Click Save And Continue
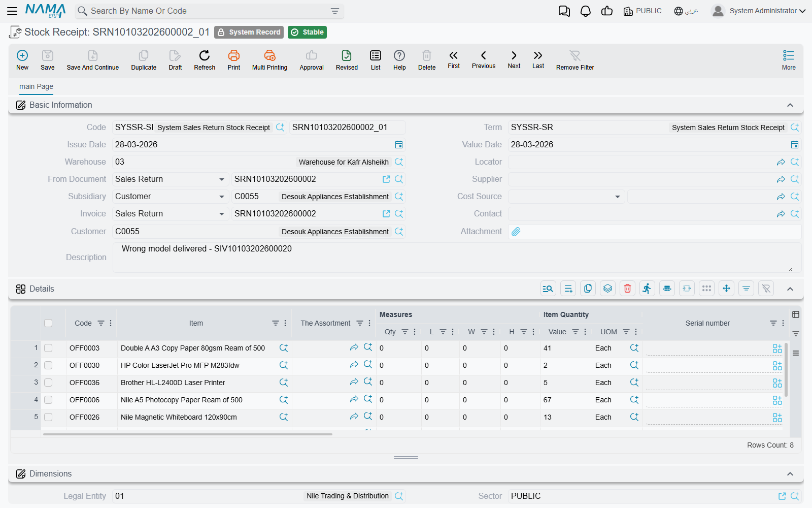 [93, 60]
